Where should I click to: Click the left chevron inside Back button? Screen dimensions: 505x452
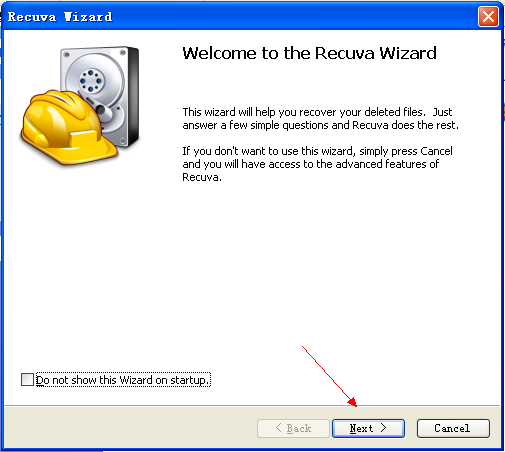click(279, 428)
